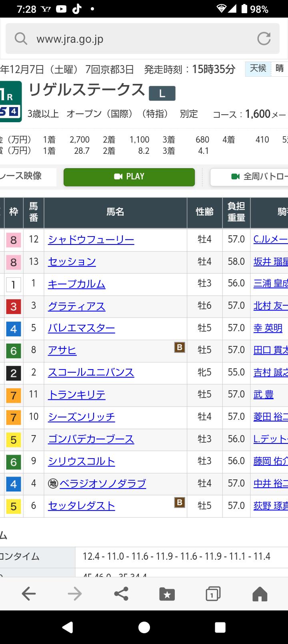Open horse link ベラジオソノダラブ
Screen dimensions: 288x644
(x=103, y=484)
